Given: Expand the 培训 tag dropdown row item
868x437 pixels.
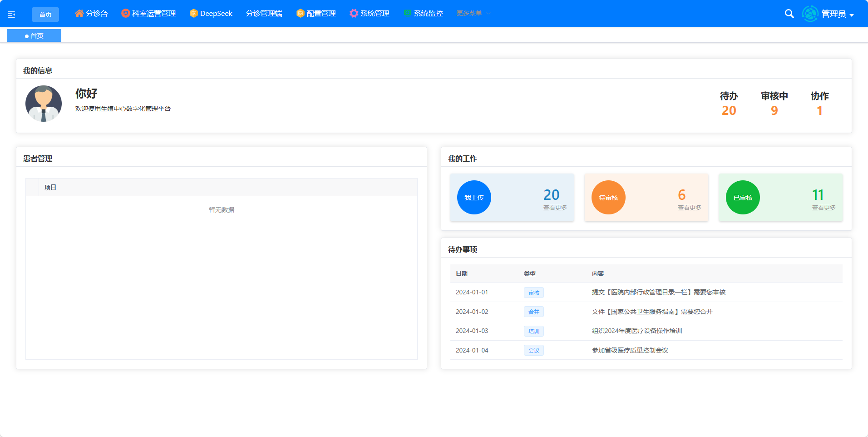Looking at the screenshot, I should click(x=533, y=331).
